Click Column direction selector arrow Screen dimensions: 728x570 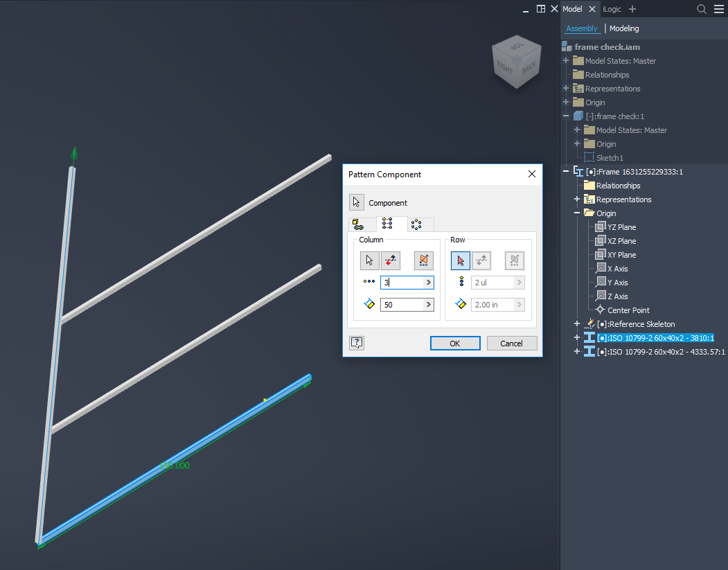370,260
